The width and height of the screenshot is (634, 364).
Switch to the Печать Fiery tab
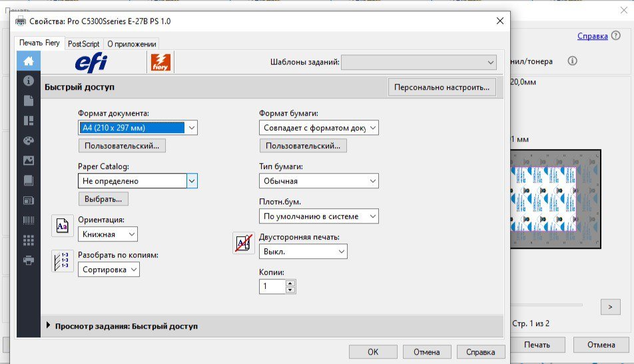coord(39,43)
